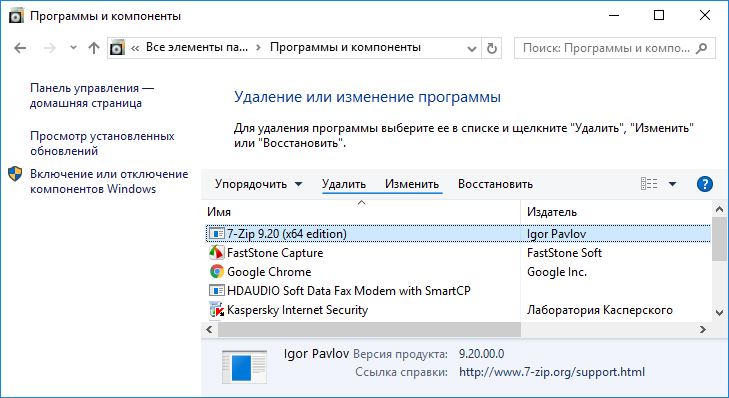Click the Лаборатория Касперского publisher cell
729x398 pixels.
point(599,310)
